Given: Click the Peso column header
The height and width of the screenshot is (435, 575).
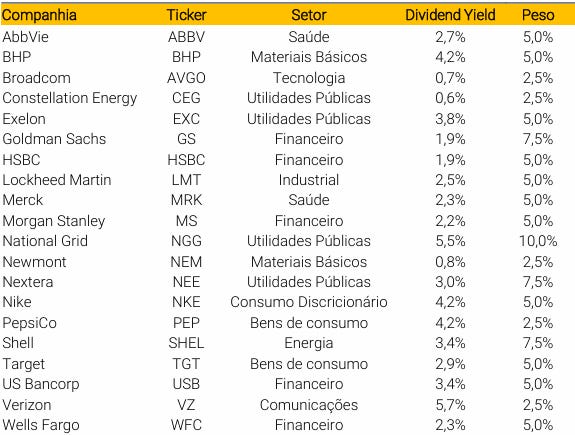Looking at the screenshot, I should click(538, 15).
